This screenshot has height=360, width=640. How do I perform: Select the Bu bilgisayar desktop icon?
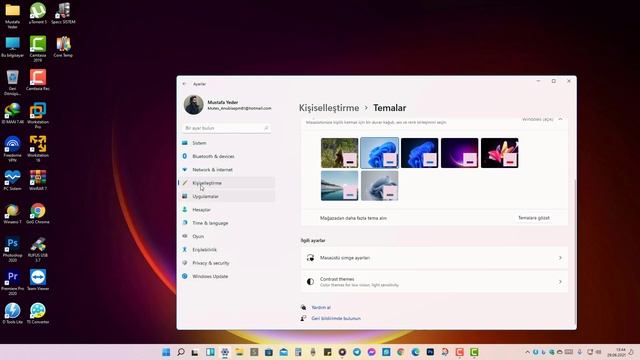click(x=12, y=47)
